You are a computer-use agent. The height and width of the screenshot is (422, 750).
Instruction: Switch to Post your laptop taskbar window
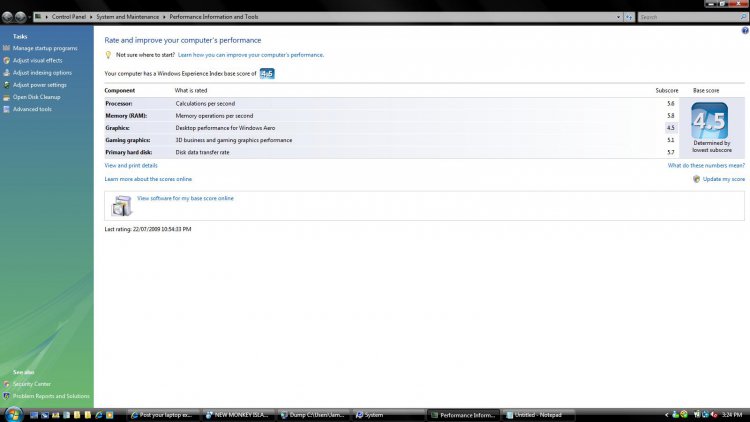click(x=163, y=415)
